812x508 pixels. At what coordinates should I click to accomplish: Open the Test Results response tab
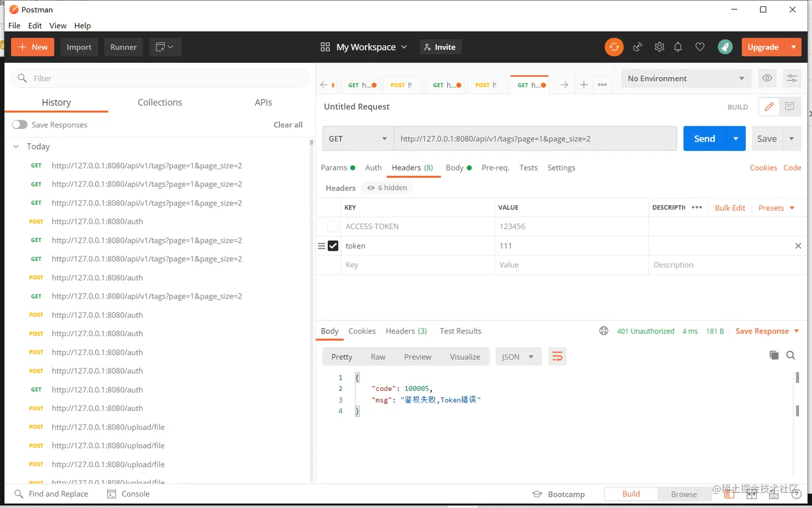460,331
